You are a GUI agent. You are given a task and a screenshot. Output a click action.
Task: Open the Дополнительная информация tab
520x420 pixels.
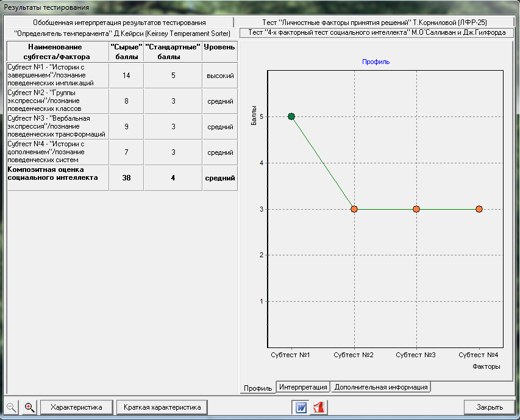coord(381,387)
